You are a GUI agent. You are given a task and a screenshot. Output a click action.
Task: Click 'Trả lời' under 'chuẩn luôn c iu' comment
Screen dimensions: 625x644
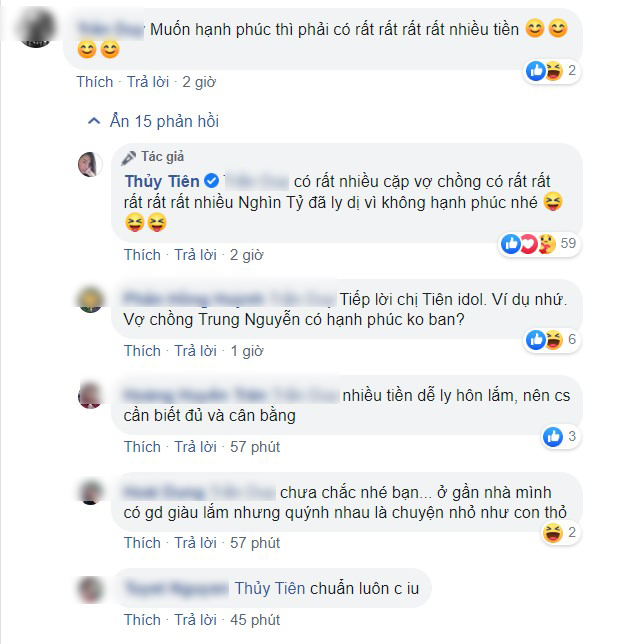click(x=195, y=620)
